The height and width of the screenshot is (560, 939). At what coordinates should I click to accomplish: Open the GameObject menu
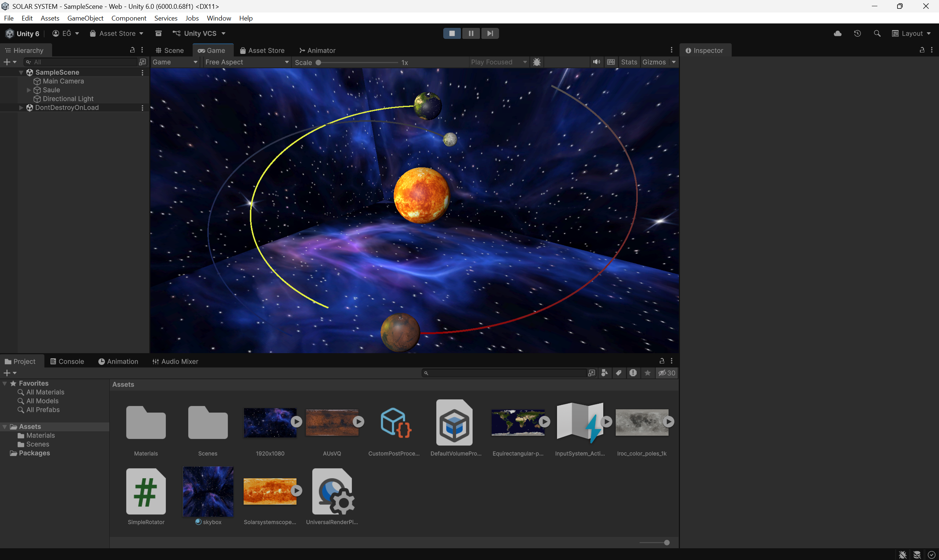(85, 18)
